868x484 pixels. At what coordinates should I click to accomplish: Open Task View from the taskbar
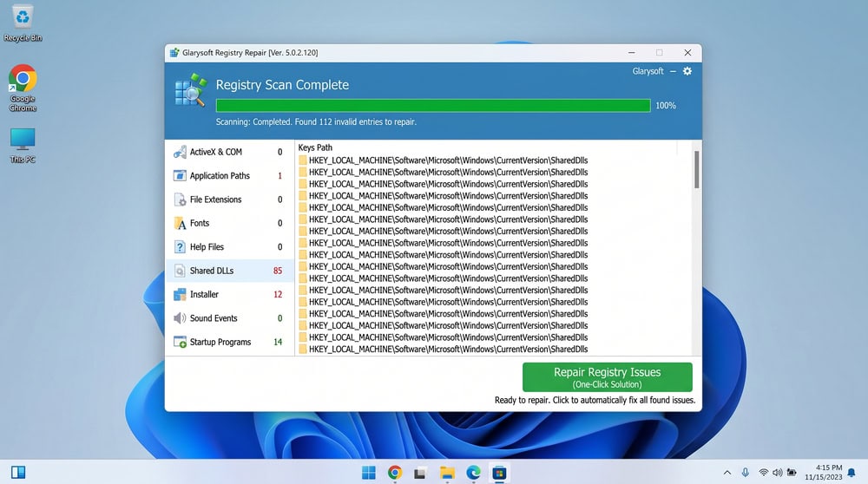point(420,473)
